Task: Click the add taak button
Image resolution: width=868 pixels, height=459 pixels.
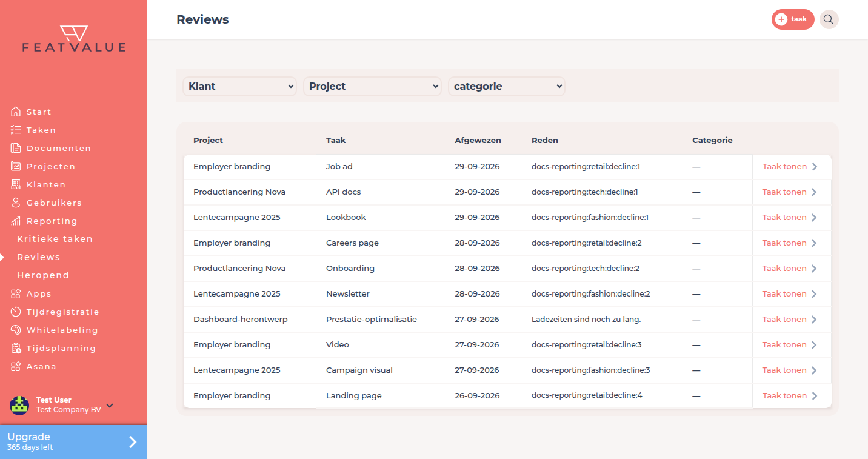Action: (x=793, y=19)
